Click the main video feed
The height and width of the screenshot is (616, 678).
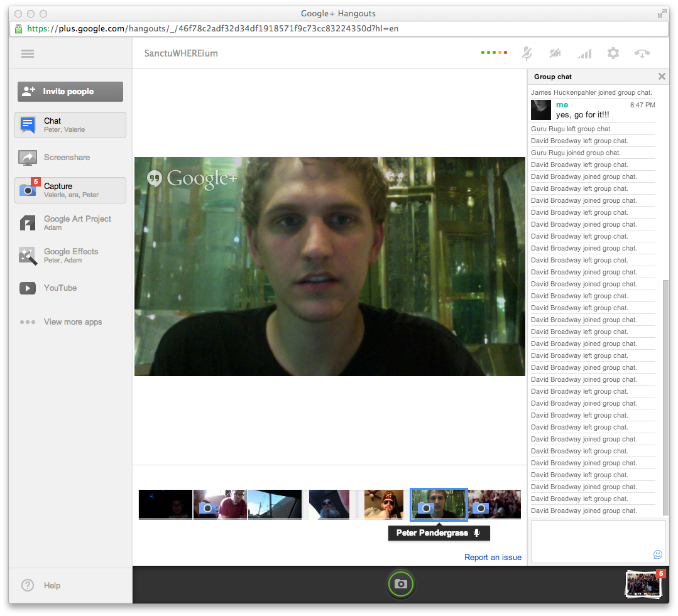[330, 266]
